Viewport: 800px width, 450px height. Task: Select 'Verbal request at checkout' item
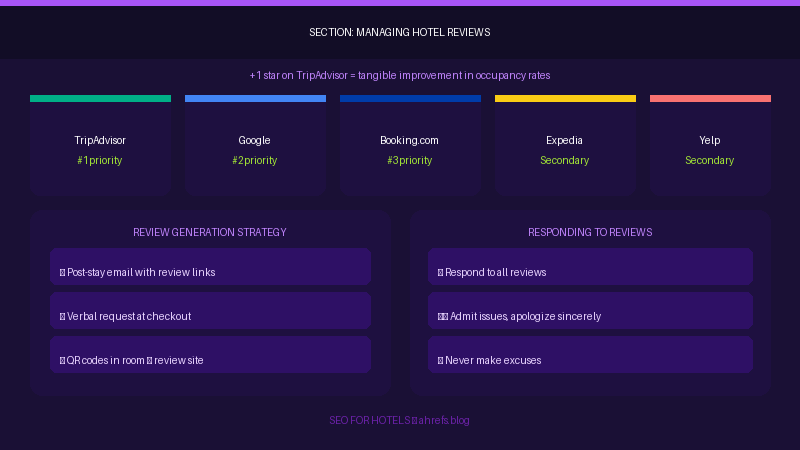pos(210,310)
